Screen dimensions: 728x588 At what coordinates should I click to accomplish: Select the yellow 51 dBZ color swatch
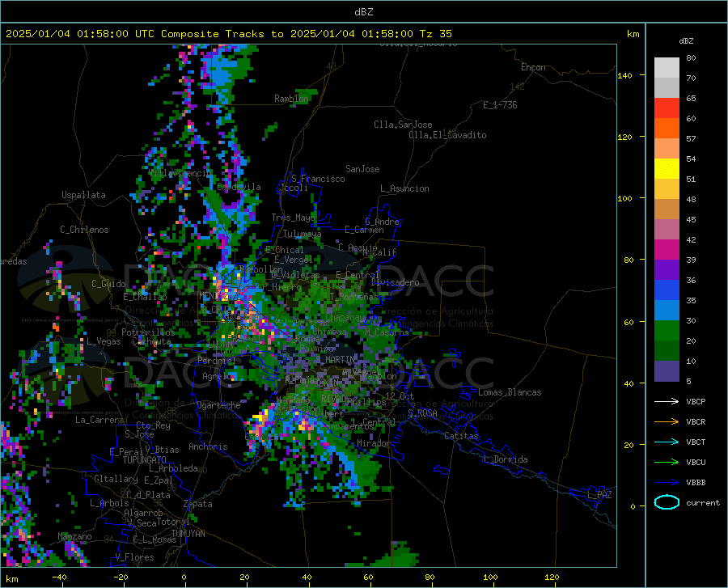[x=667, y=169]
